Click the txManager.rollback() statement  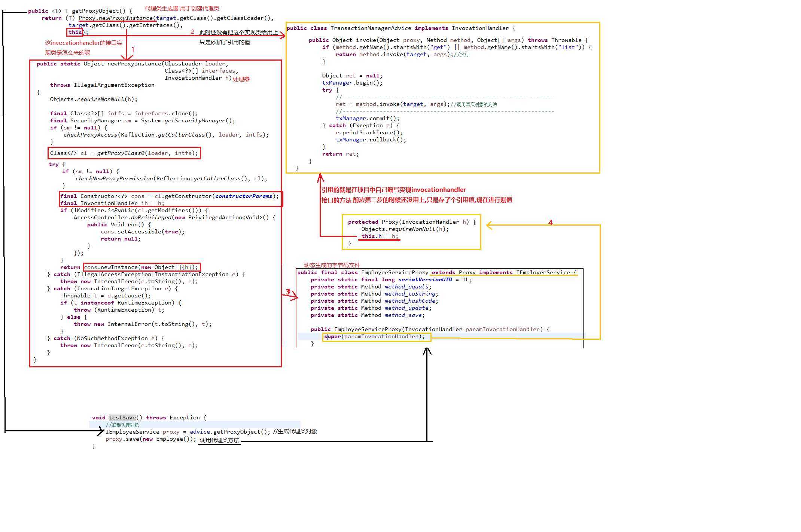coord(371,140)
